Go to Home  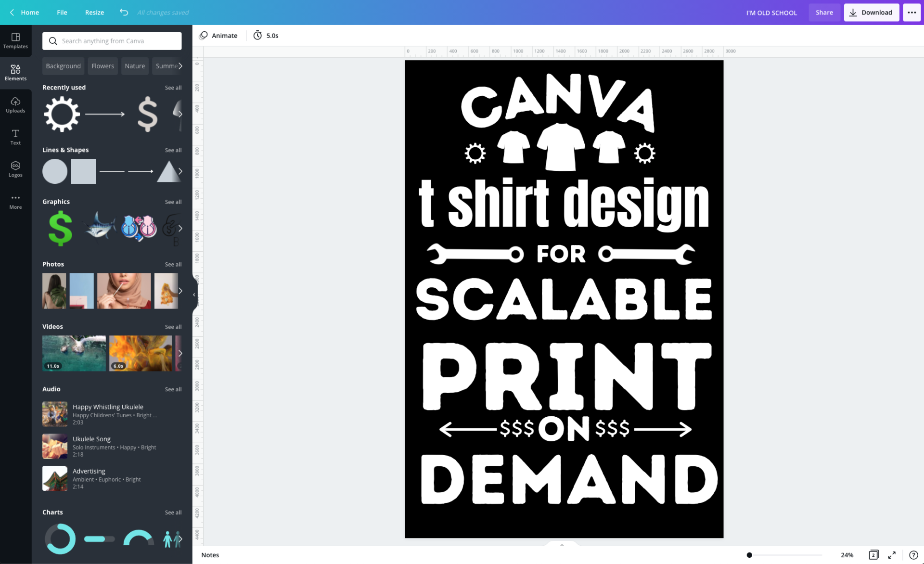[30, 13]
